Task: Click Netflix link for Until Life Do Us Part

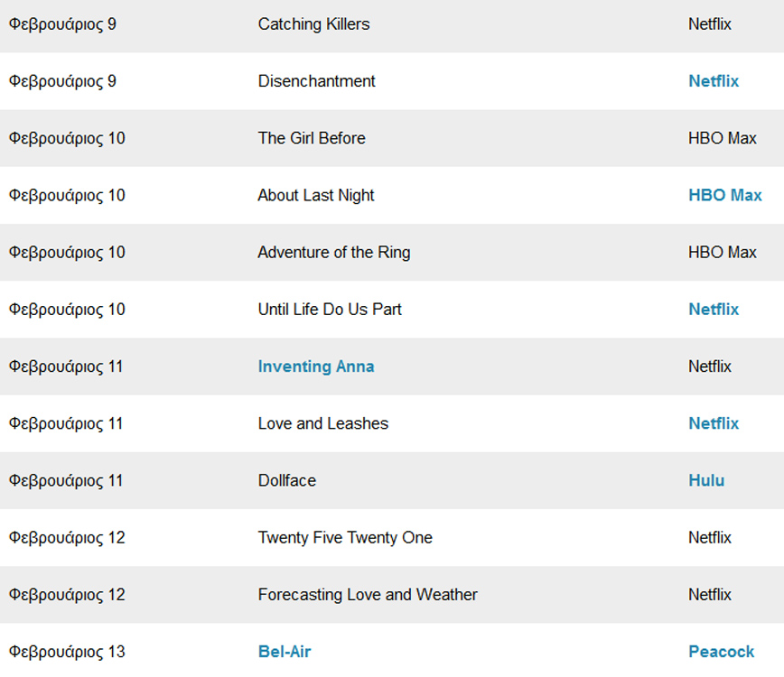Action: coord(713,310)
